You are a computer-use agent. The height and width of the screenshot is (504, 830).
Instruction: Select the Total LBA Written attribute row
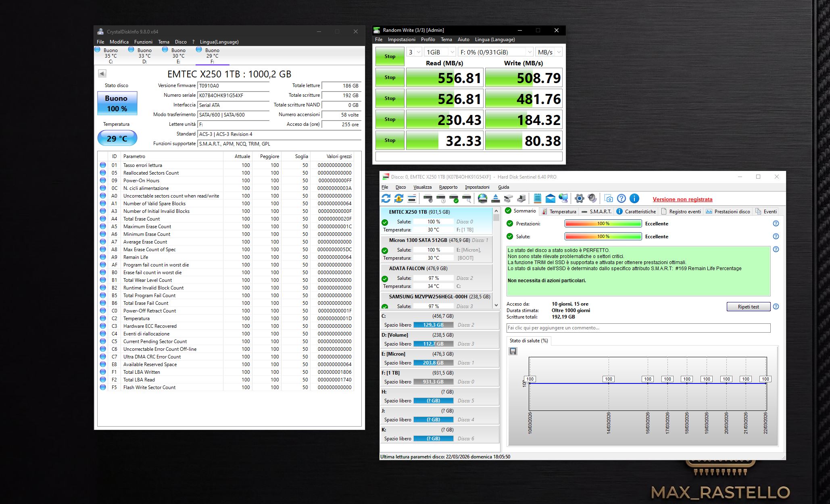click(x=226, y=372)
